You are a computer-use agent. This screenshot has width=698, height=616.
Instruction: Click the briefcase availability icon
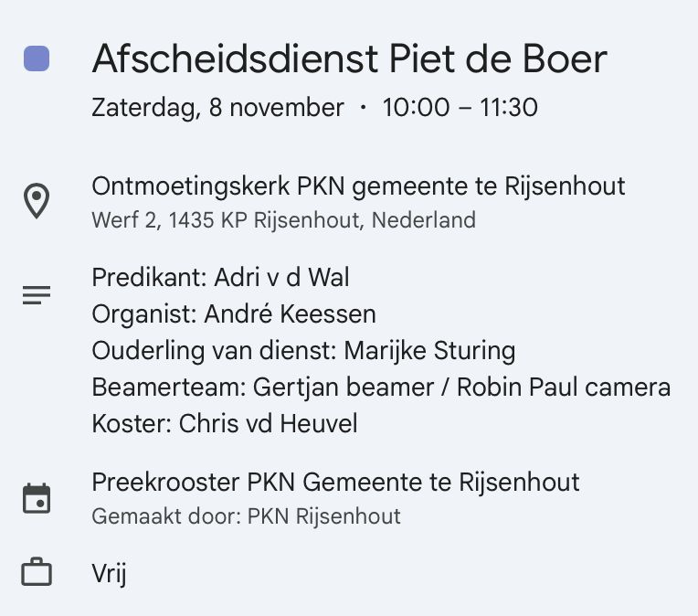[37, 573]
